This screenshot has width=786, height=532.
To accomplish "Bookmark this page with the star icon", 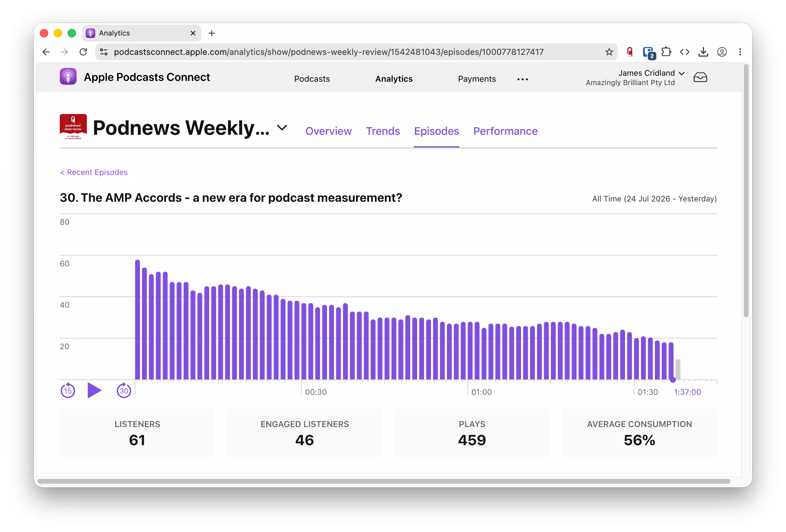I will [609, 52].
